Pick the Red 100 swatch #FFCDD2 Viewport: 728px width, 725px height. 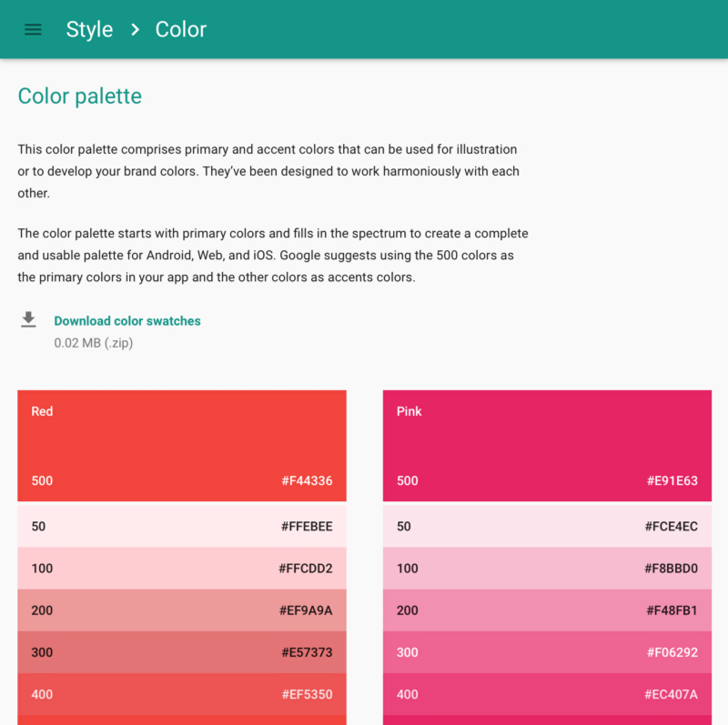[x=182, y=569]
